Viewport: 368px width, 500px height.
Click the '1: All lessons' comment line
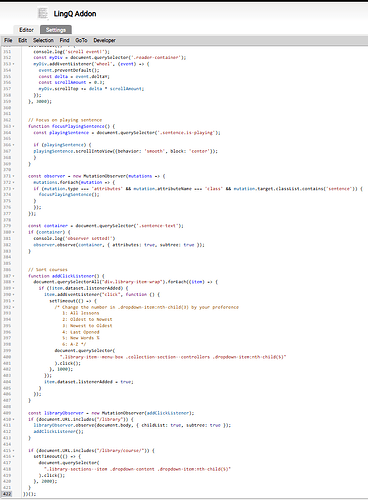tap(81, 313)
